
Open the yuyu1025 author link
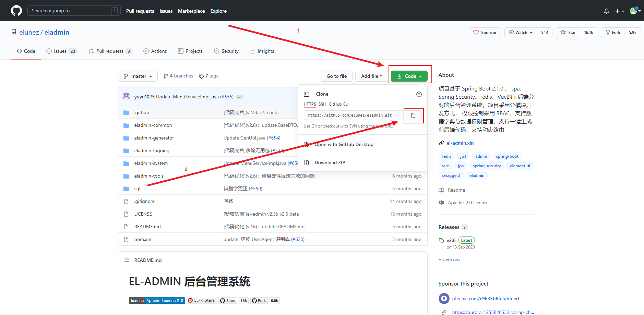pyautogui.click(x=144, y=97)
